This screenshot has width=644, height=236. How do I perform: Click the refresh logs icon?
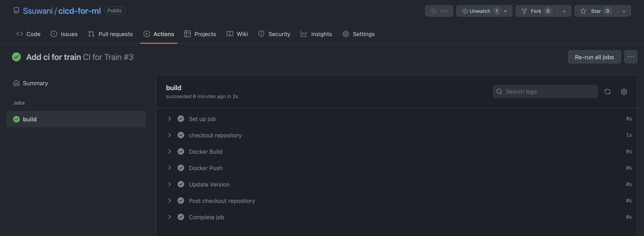pyautogui.click(x=607, y=92)
